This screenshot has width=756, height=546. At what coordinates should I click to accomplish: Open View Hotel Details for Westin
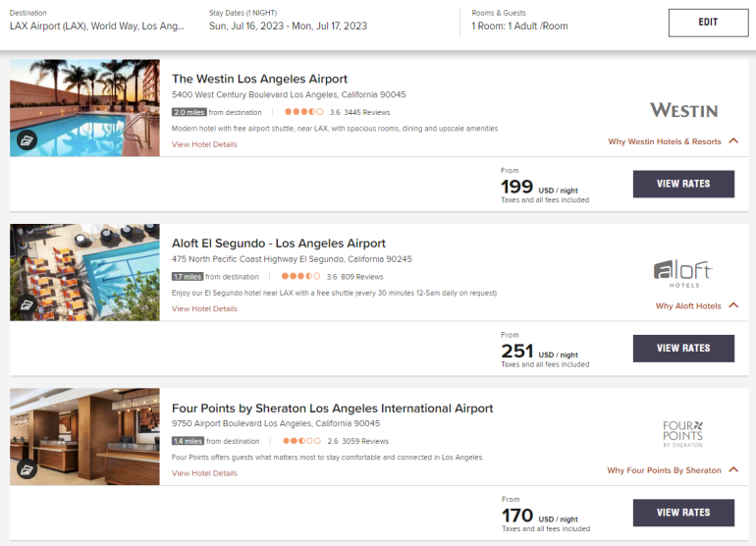[x=204, y=144]
